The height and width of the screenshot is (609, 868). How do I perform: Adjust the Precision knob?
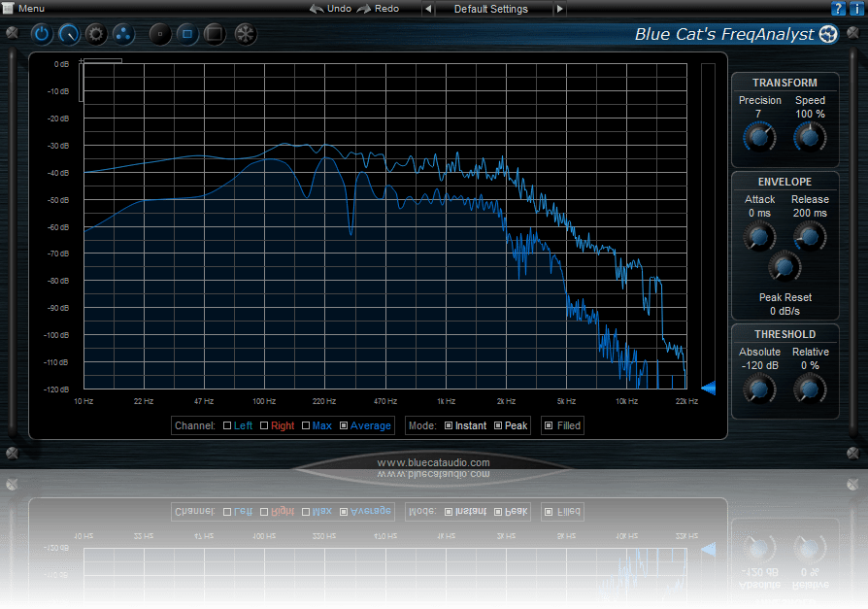(x=758, y=137)
